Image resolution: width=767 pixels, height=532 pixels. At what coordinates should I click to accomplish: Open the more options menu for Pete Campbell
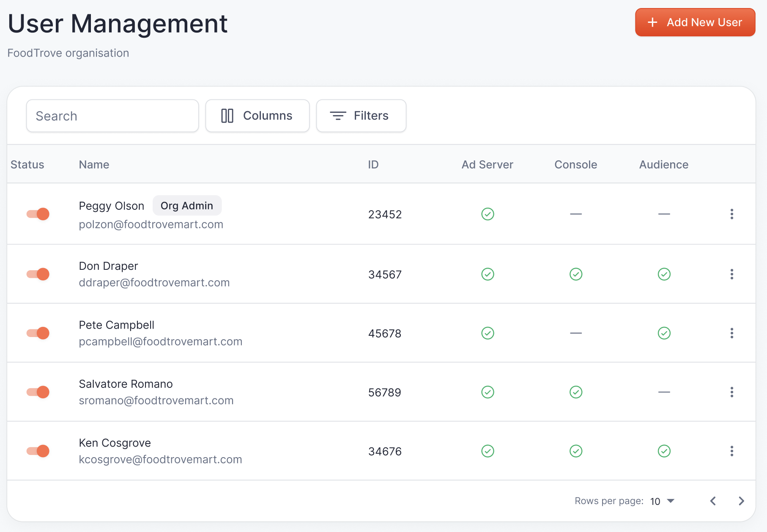pos(731,333)
